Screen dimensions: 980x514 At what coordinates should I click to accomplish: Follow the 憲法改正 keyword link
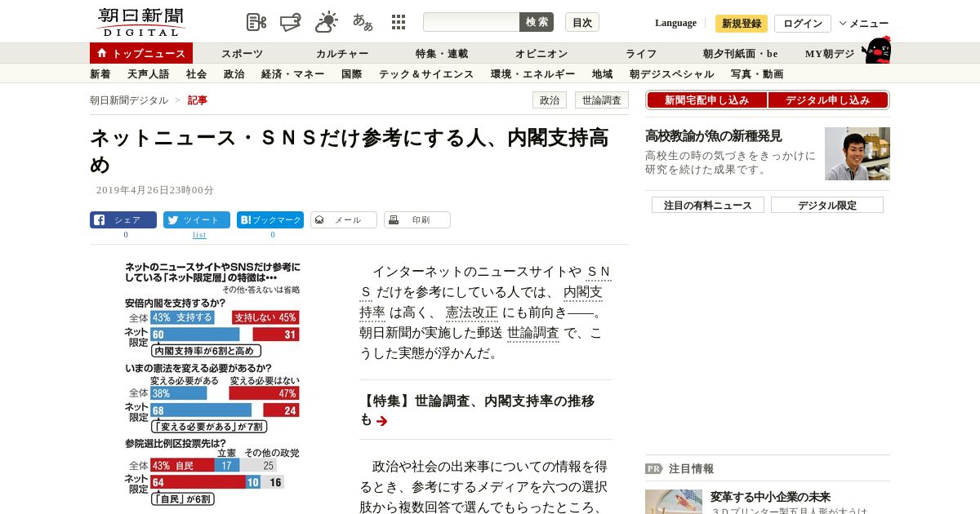471,312
